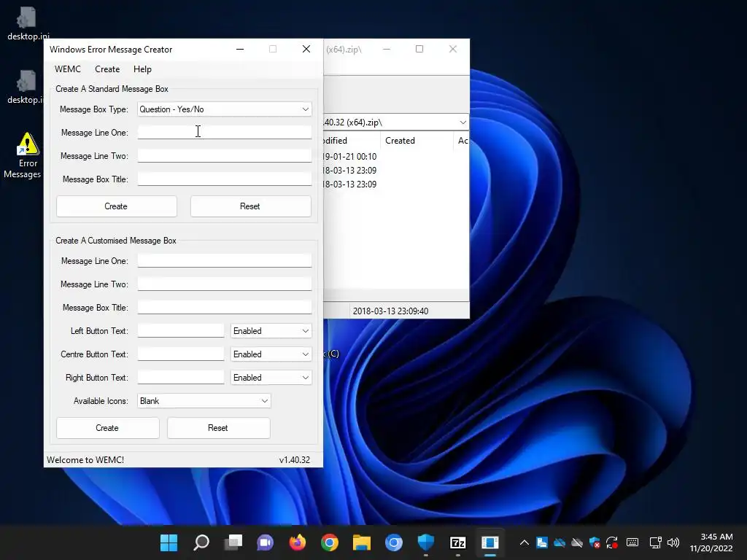
Task: Expand the Message Box Type dropdown
Action: (x=306, y=109)
